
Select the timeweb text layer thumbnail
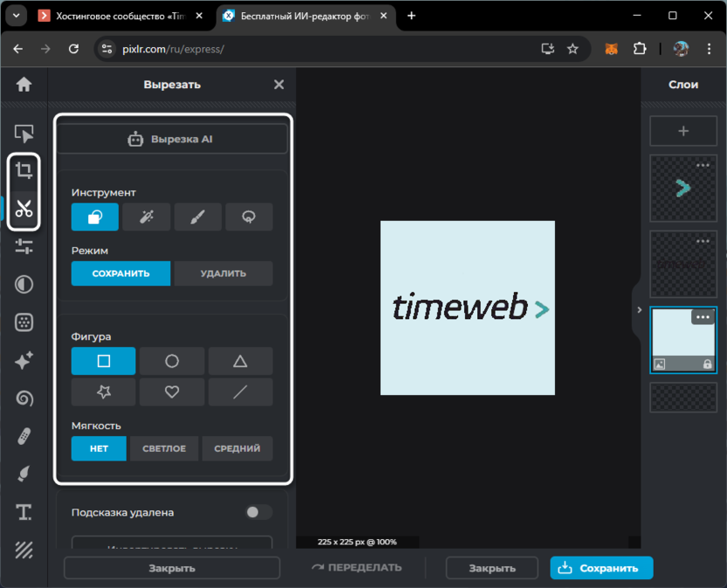tap(683, 265)
